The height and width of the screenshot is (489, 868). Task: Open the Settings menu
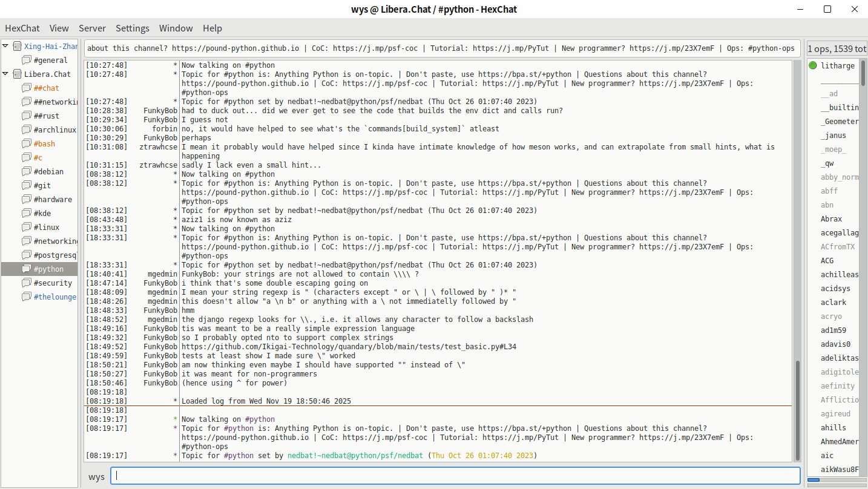tap(132, 28)
